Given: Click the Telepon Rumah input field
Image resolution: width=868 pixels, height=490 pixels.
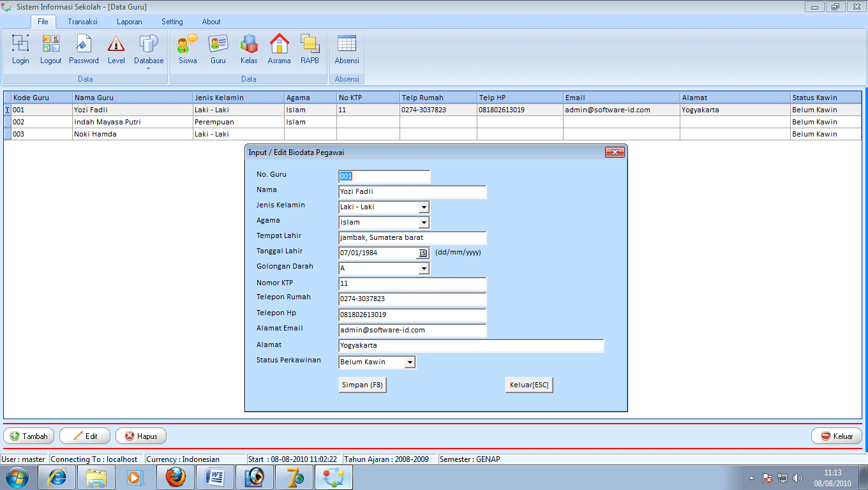Looking at the screenshot, I should (412, 299).
